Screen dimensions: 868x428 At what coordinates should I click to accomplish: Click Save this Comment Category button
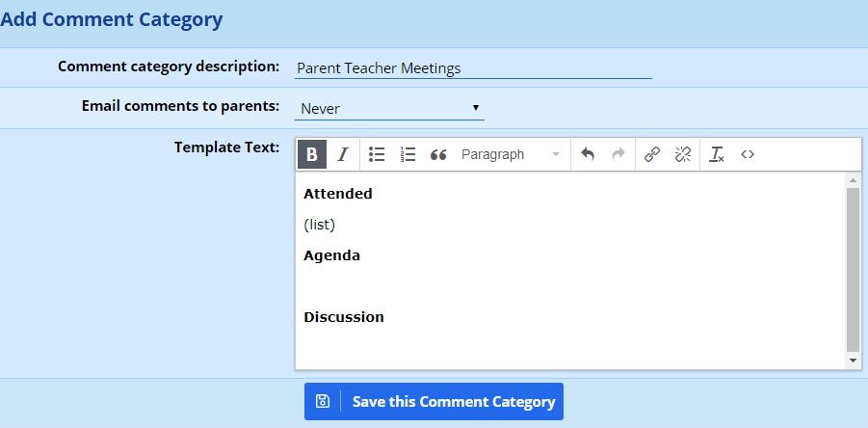tap(434, 402)
